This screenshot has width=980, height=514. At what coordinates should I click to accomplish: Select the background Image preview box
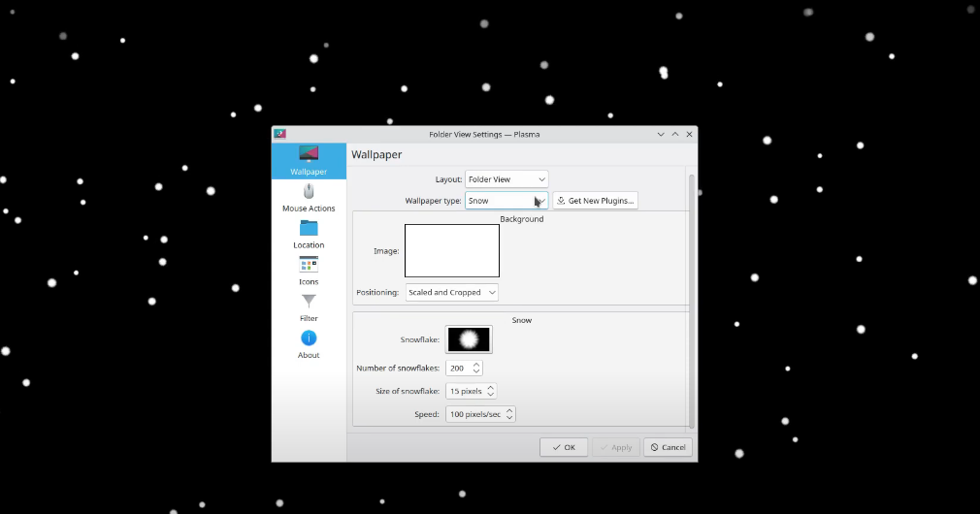tap(452, 250)
